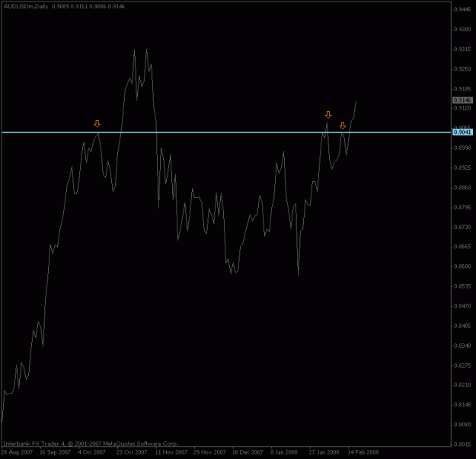
Task: Click the 28 Aug 2007 date label
Action: [17, 452]
